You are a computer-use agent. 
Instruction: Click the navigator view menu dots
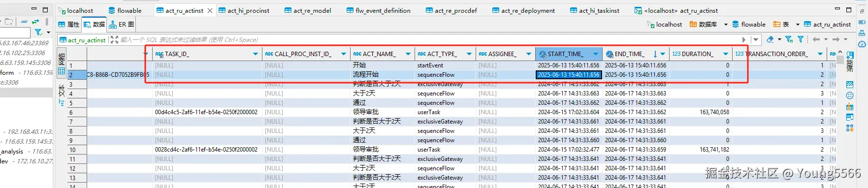(47, 22)
